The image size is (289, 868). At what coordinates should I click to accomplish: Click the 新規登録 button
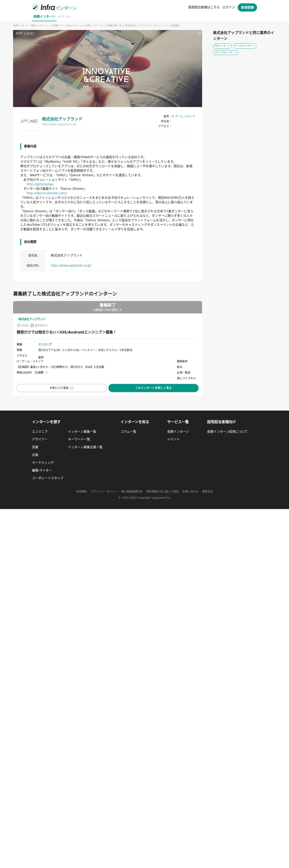[x=247, y=7]
